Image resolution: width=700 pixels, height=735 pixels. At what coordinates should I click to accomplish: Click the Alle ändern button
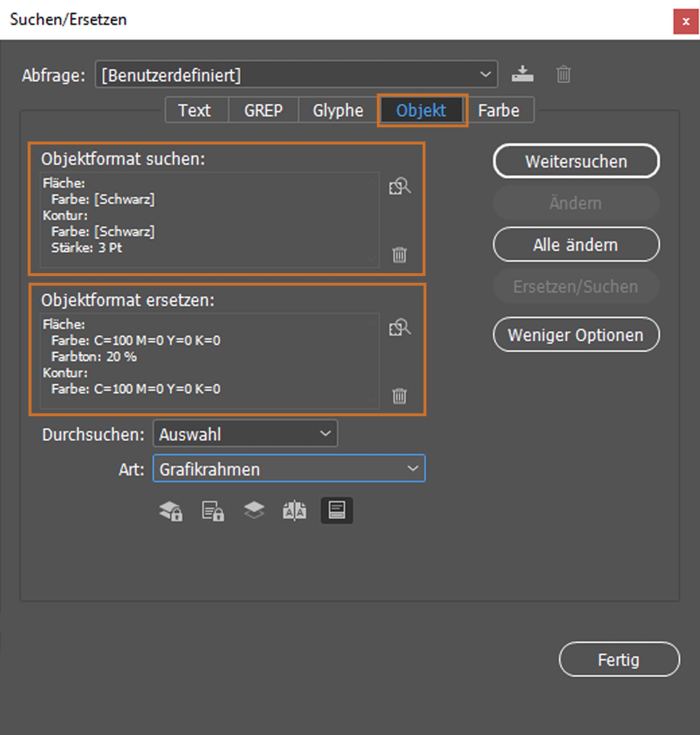576,245
